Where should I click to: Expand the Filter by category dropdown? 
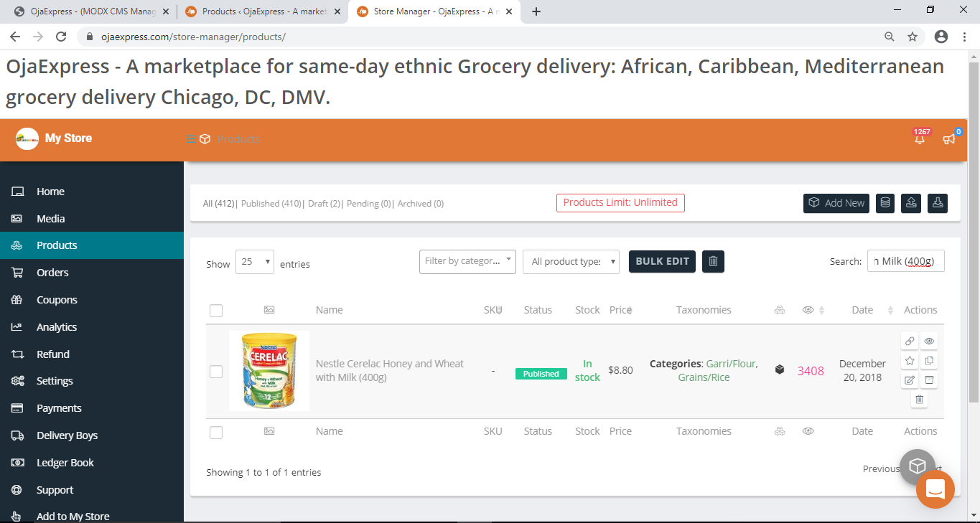point(467,261)
